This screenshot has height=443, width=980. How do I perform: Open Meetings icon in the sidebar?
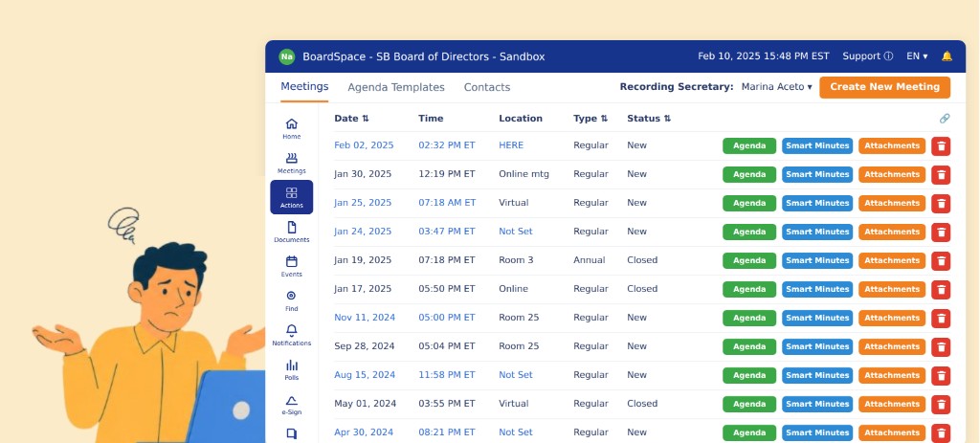(291, 163)
